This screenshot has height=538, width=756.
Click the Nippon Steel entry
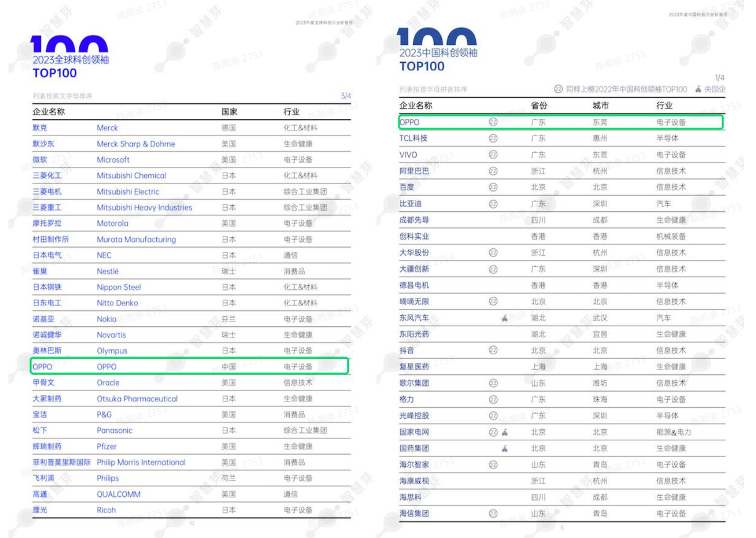tap(119, 287)
